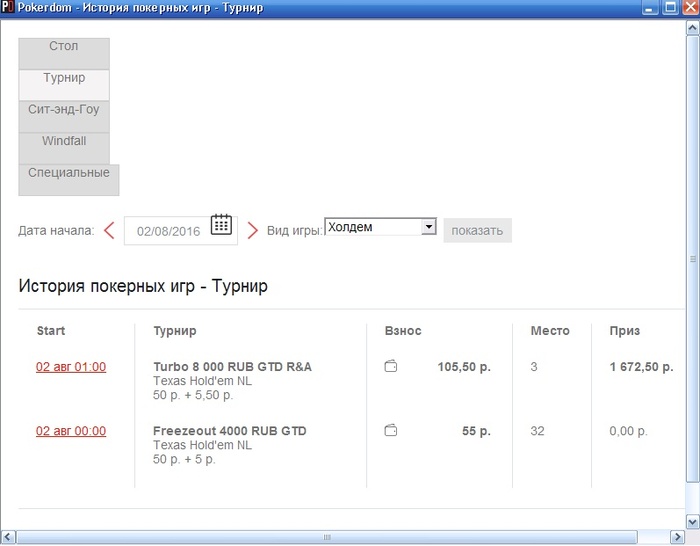This screenshot has width=700, height=546.
Task: Switch to Специальные tab
Action: tap(69, 180)
